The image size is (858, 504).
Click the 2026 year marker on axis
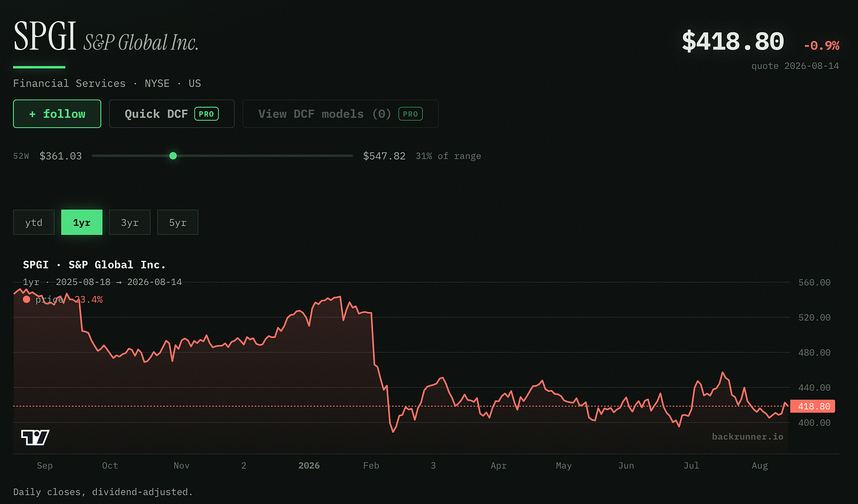pos(309,465)
